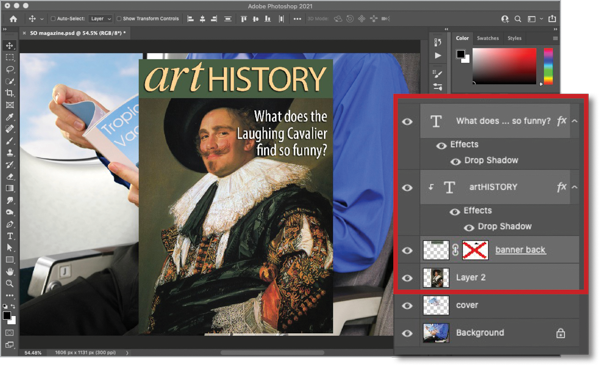Open the Edit Toolbar three-dots button
This screenshot has width=600, height=366.
(10, 296)
